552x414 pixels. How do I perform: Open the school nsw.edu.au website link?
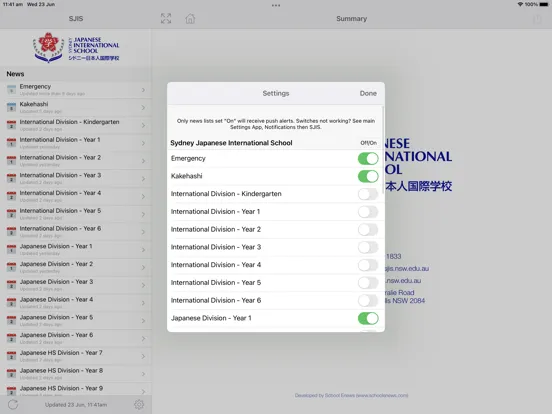coord(403,281)
